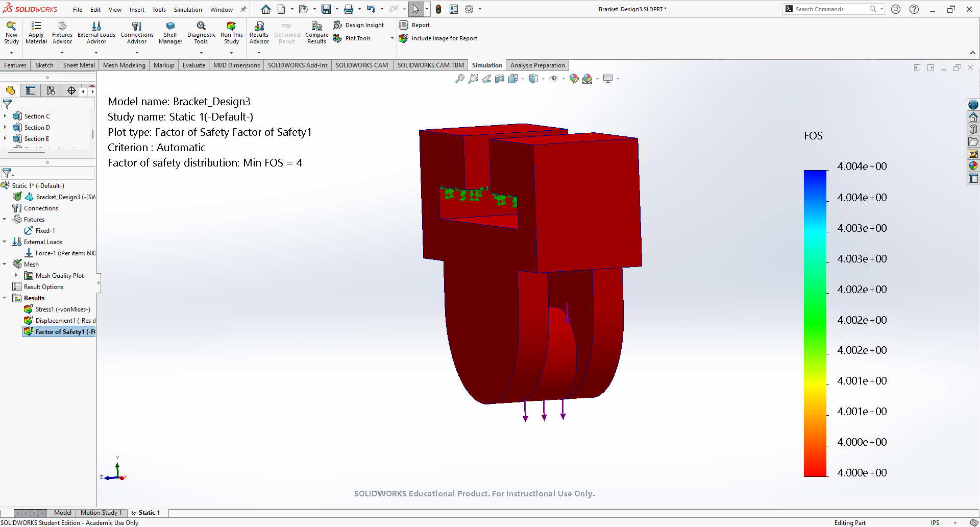Screen dimensions: 980x527
Task: Open ConfigurationManager tab
Action: tap(51, 90)
